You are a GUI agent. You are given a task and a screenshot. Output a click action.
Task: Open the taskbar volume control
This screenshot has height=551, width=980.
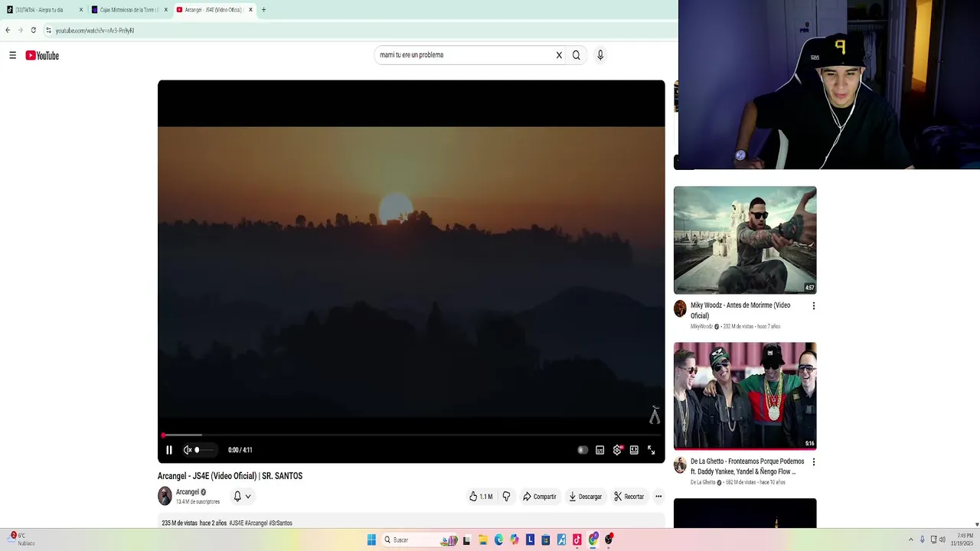(x=942, y=540)
